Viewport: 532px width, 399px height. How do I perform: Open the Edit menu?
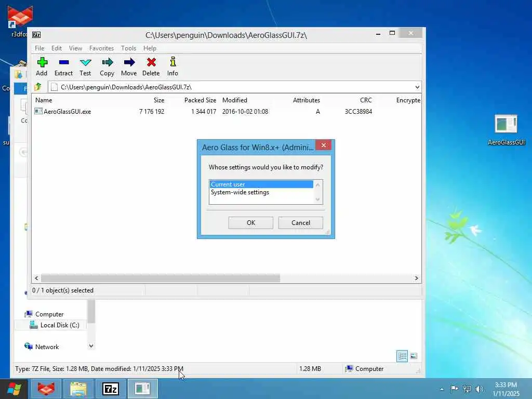point(56,48)
